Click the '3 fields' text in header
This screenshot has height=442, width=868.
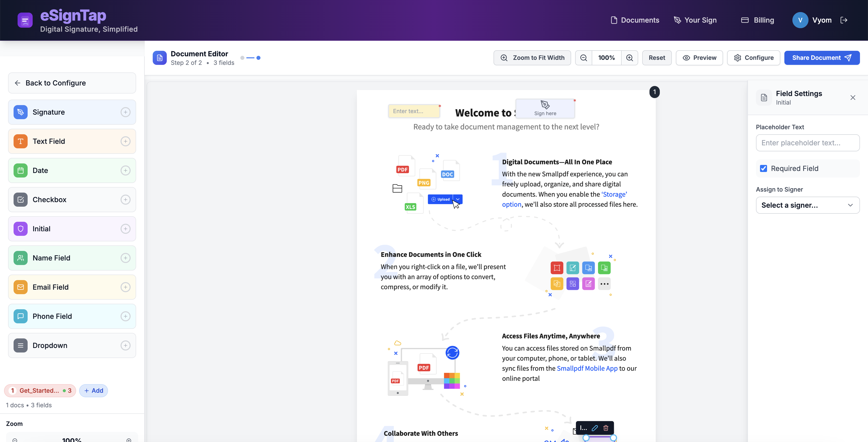(x=224, y=63)
